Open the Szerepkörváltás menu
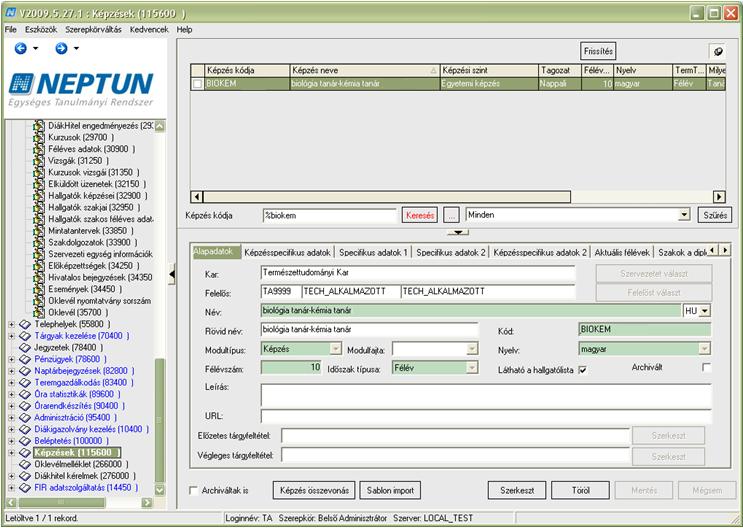 coord(93,29)
